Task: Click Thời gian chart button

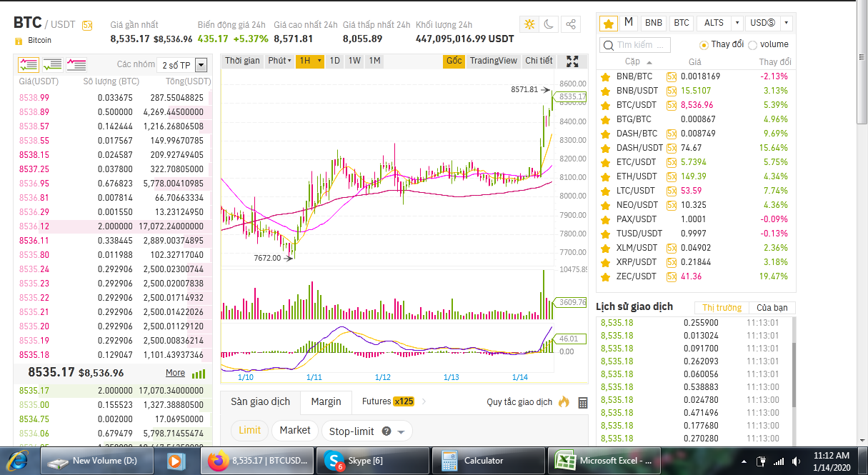Action: pos(243,61)
